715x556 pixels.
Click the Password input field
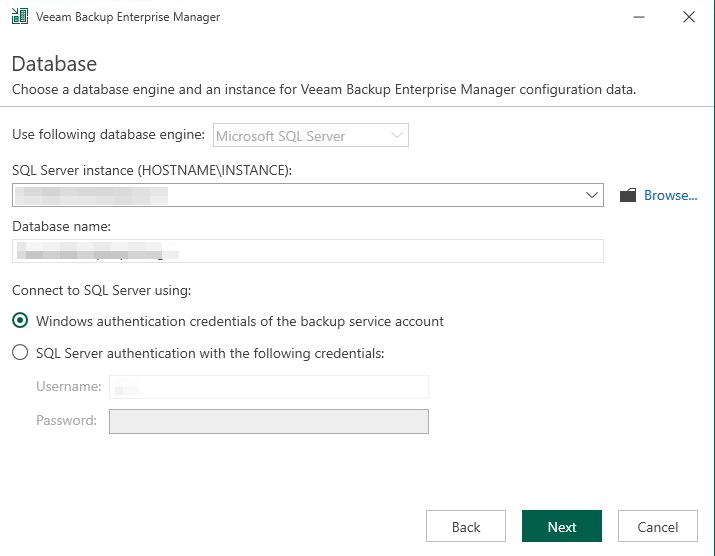268,421
